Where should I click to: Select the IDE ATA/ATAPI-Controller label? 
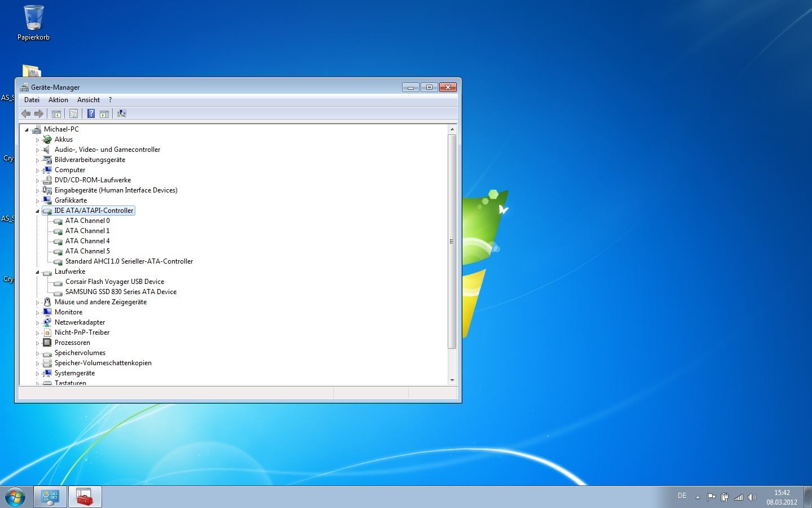[94, 211]
